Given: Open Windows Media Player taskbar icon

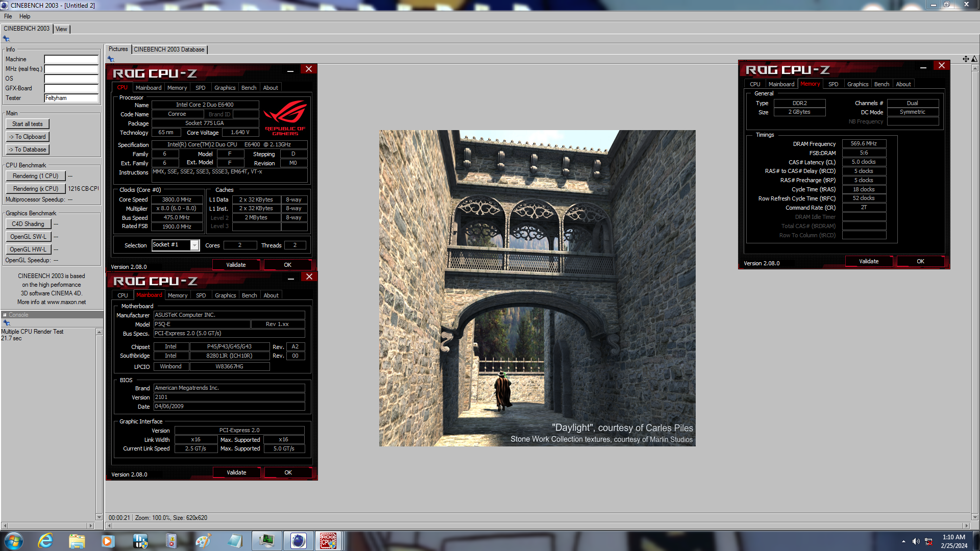Looking at the screenshot, I should pos(108,540).
